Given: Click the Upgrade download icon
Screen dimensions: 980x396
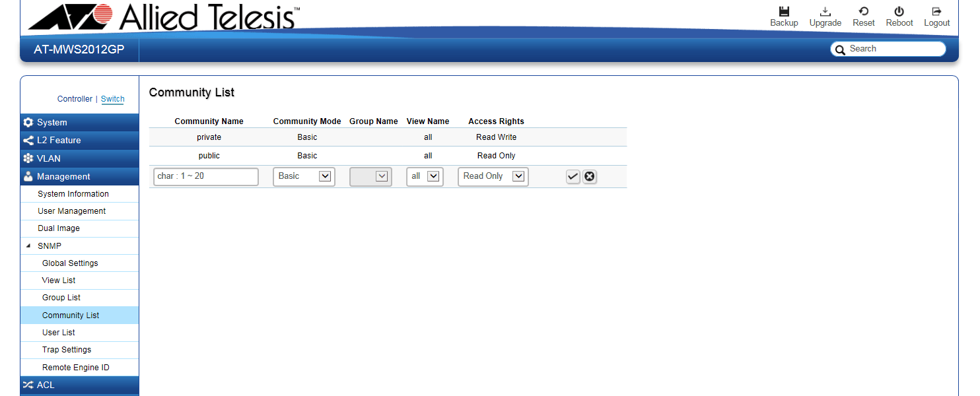Looking at the screenshot, I should [x=825, y=11].
